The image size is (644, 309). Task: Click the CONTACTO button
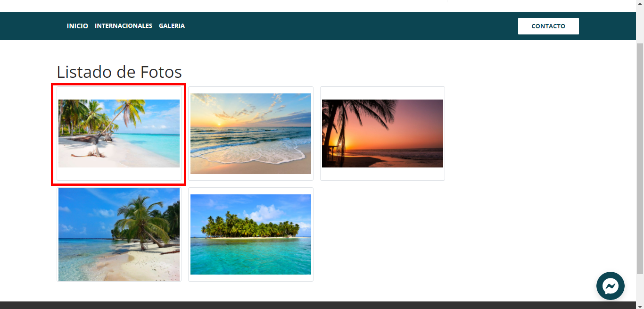[x=548, y=26]
